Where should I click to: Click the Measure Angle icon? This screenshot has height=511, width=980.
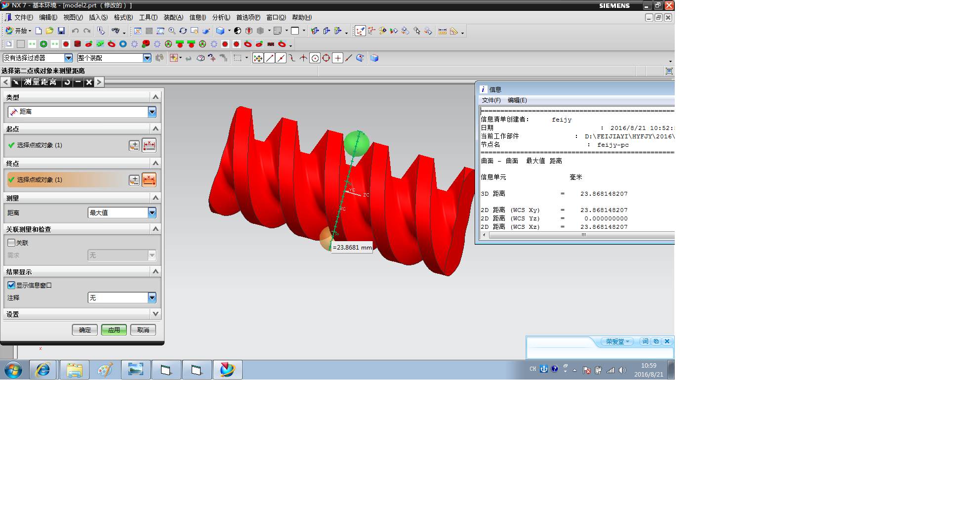(x=453, y=31)
